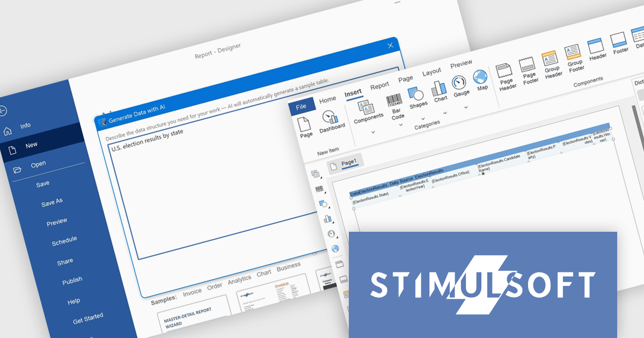Select the Chart samples category

264,273
